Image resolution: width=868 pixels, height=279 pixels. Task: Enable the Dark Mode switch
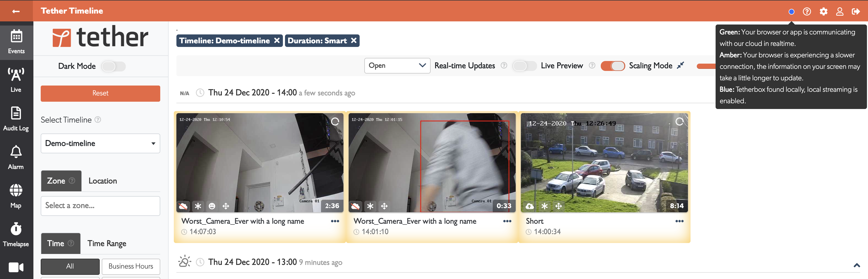tap(113, 66)
